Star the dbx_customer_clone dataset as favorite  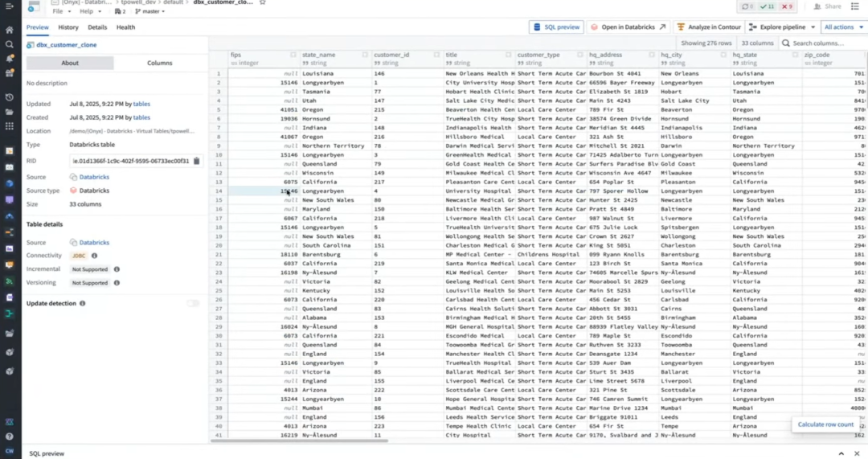[263, 2]
